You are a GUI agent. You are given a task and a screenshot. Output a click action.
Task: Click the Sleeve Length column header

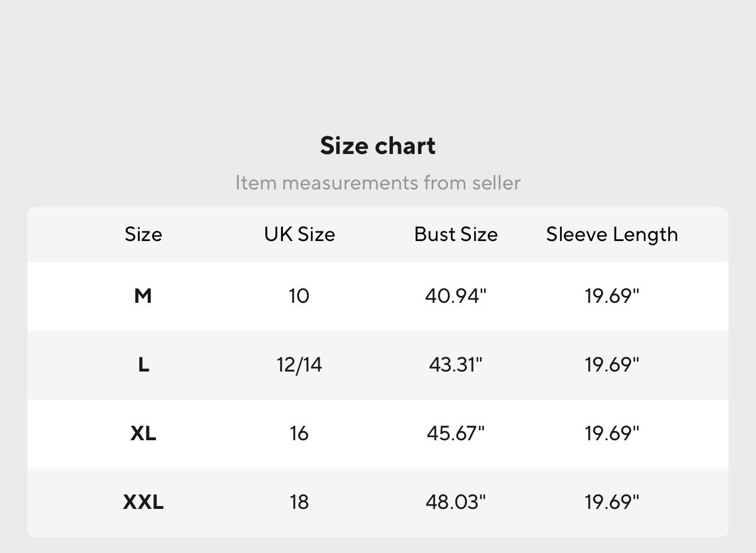[612, 234]
